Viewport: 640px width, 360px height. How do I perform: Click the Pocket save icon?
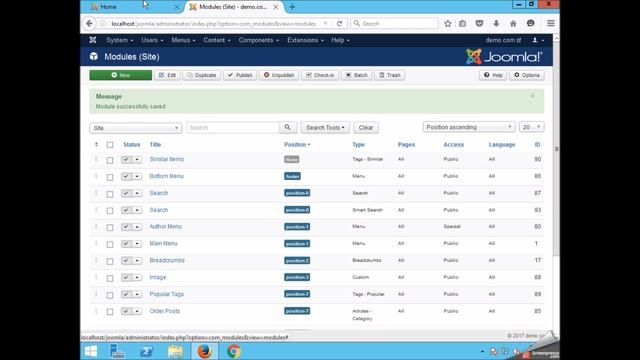479,24
